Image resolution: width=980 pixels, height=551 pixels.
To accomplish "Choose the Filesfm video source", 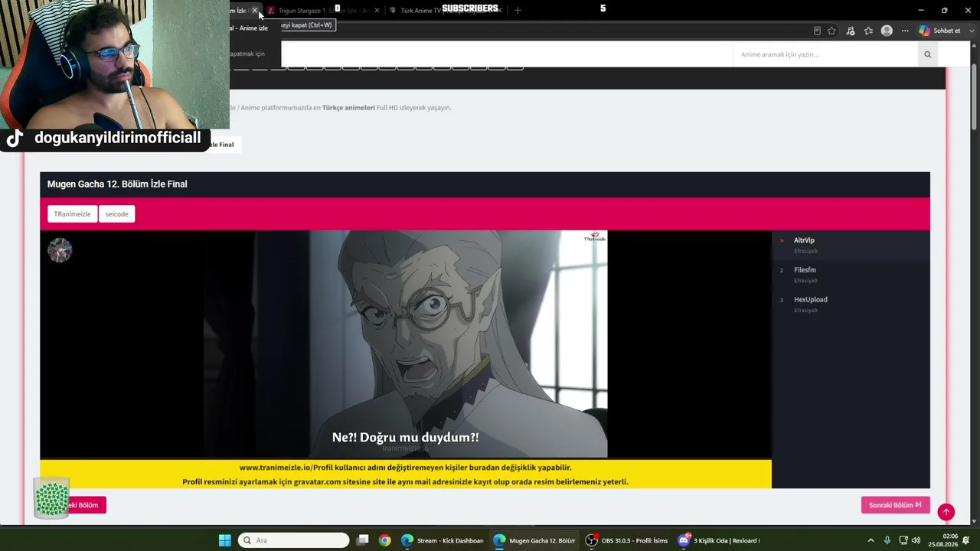I will coord(851,275).
